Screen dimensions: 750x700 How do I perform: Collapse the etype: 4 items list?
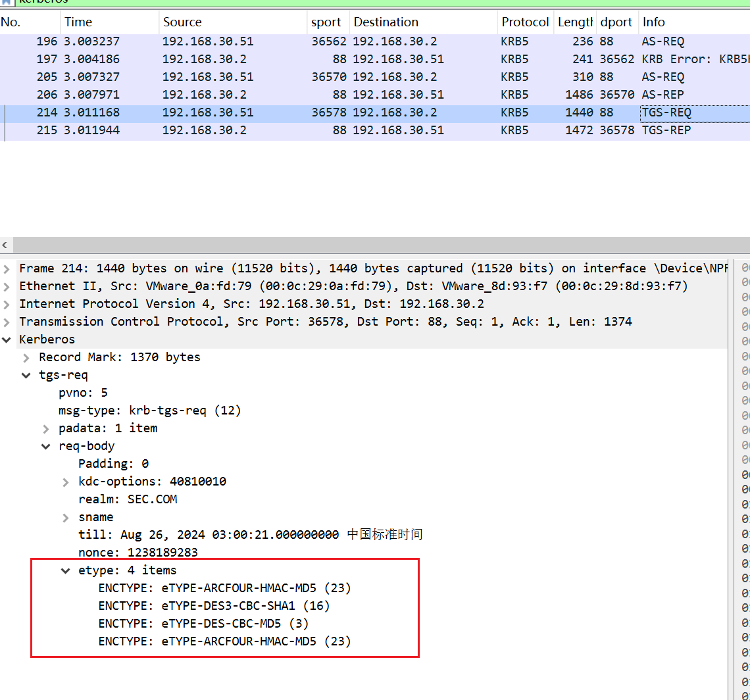(x=66, y=570)
